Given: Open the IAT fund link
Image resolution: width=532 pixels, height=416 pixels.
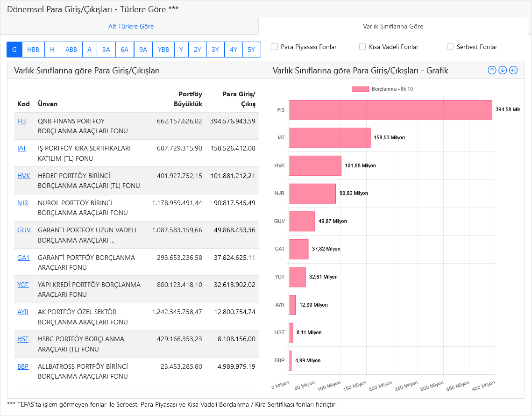Looking at the screenshot, I should click(21, 148).
